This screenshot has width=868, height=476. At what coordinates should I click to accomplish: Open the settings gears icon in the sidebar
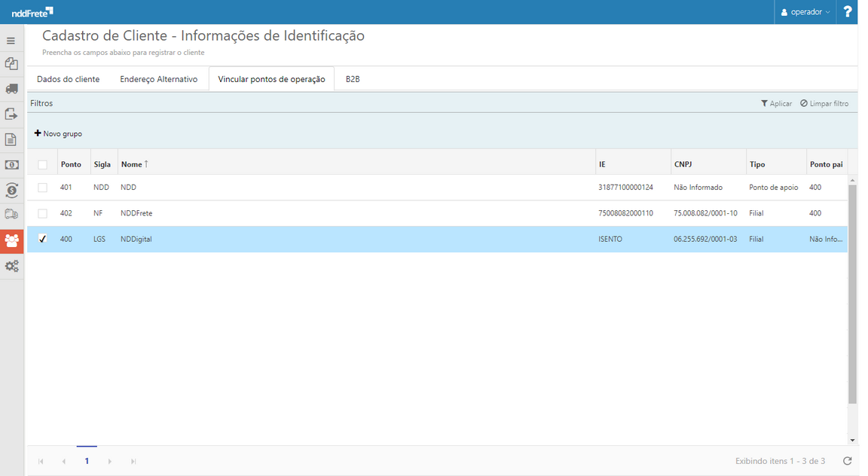tap(11, 265)
